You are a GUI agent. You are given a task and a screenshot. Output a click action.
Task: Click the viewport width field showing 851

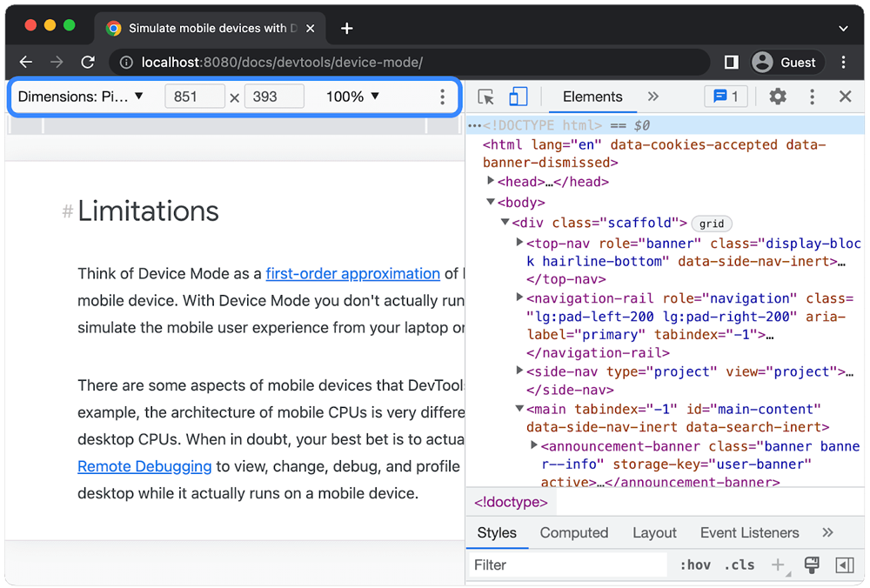click(194, 97)
